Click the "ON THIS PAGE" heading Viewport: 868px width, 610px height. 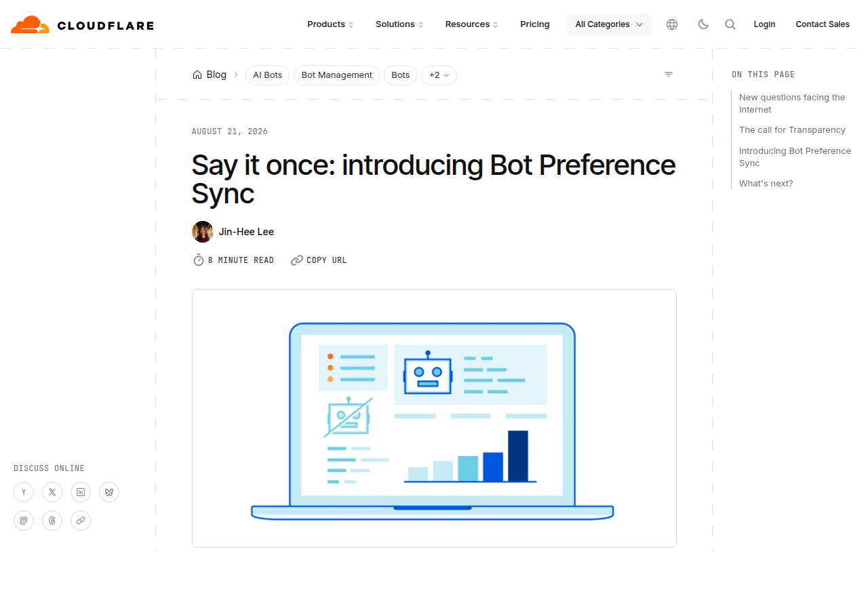763,75
